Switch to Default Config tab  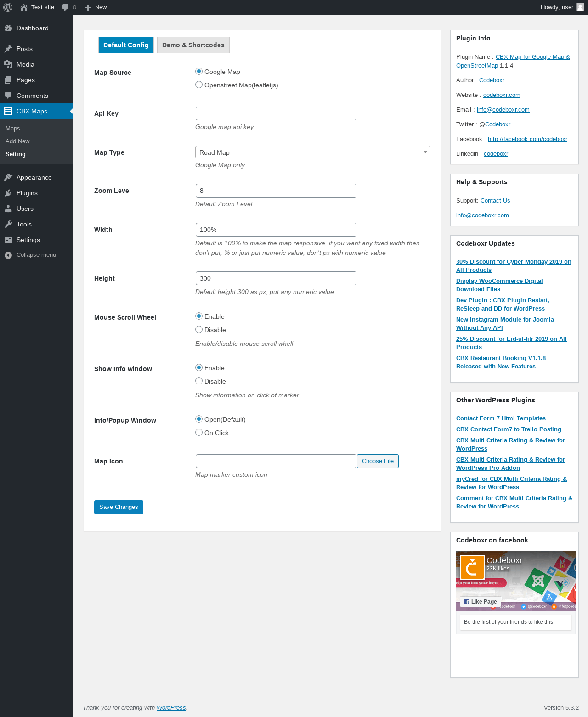pyautogui.click(x=126, y=45)
